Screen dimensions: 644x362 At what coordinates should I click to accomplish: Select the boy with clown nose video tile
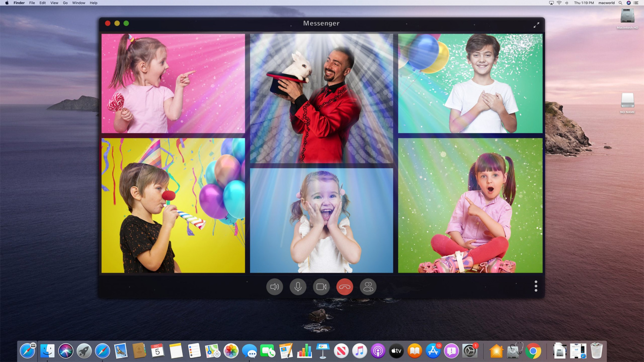click(x=173, y=205)
